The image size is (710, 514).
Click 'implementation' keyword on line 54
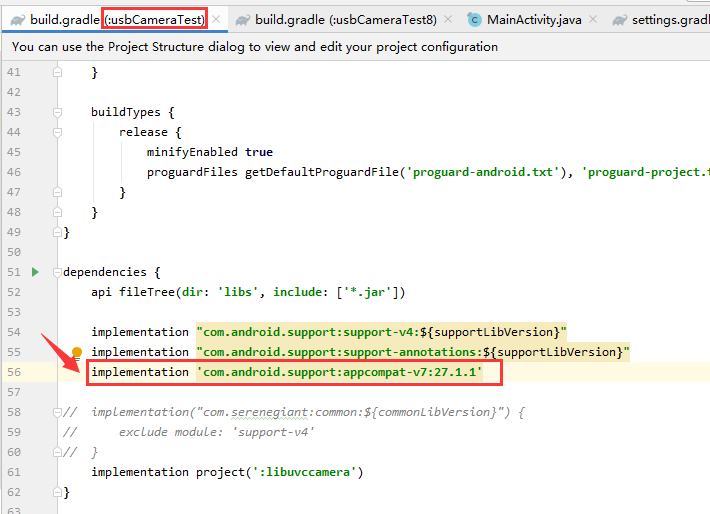coord(140,332)
